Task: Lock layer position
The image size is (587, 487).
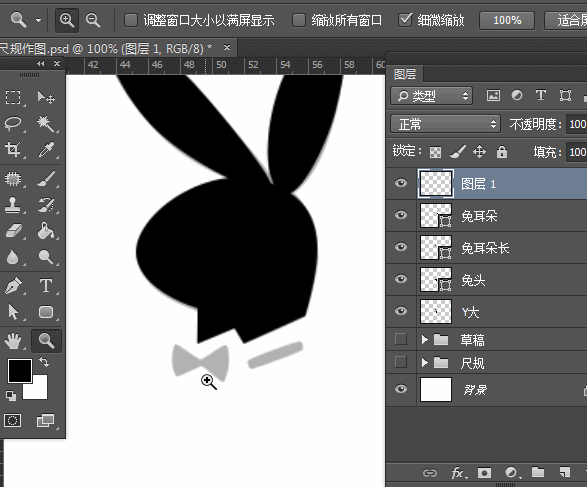Action: (x=480, y=152)
